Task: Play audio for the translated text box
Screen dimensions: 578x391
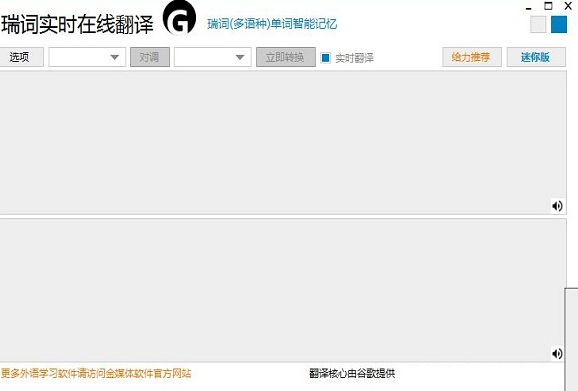Action: (x=557, y=353)
